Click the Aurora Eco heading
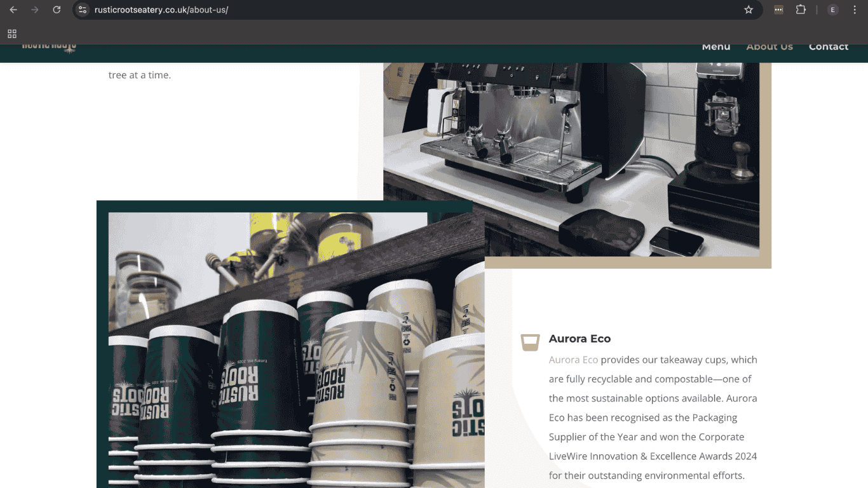868x488 pixels. 580,339
